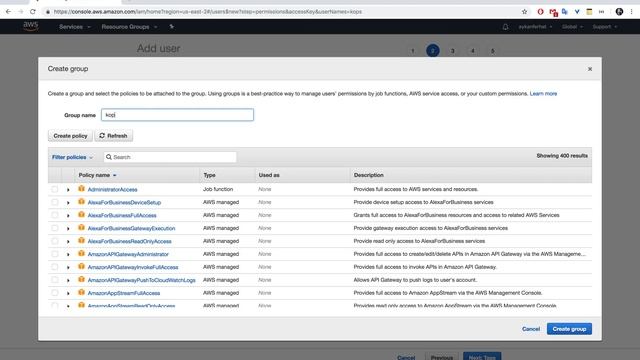This screenshot has height=360, width=640.
Task: Click the policy icon next to AmazonAppStreamFullAccess
Action: (x=82, y=292)
